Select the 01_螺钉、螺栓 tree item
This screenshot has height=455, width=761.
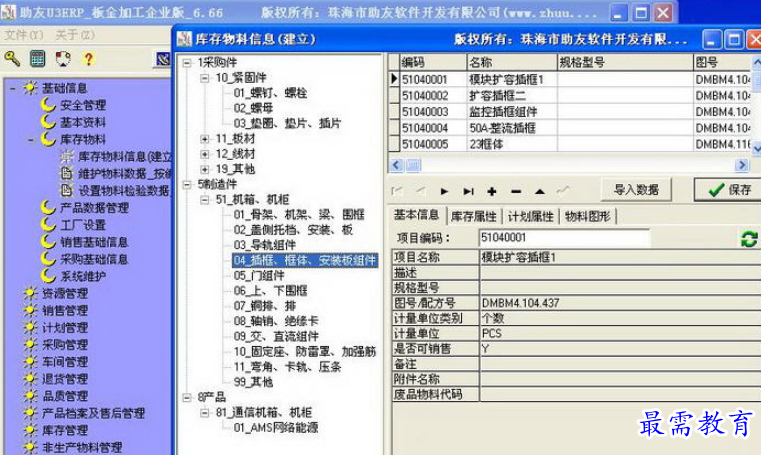(x=270, y=93)
